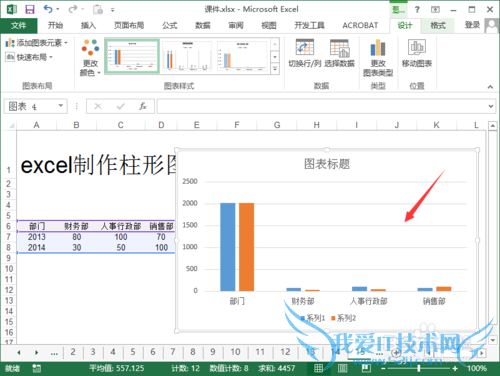The image size is (500, 376).
Task: Click the Help question mark icon
Action: tap(417, 9)
